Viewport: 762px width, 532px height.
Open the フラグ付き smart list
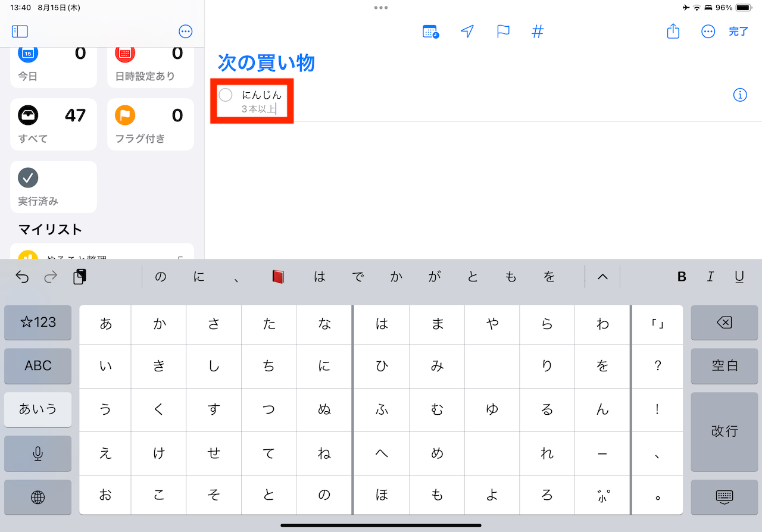151,124
